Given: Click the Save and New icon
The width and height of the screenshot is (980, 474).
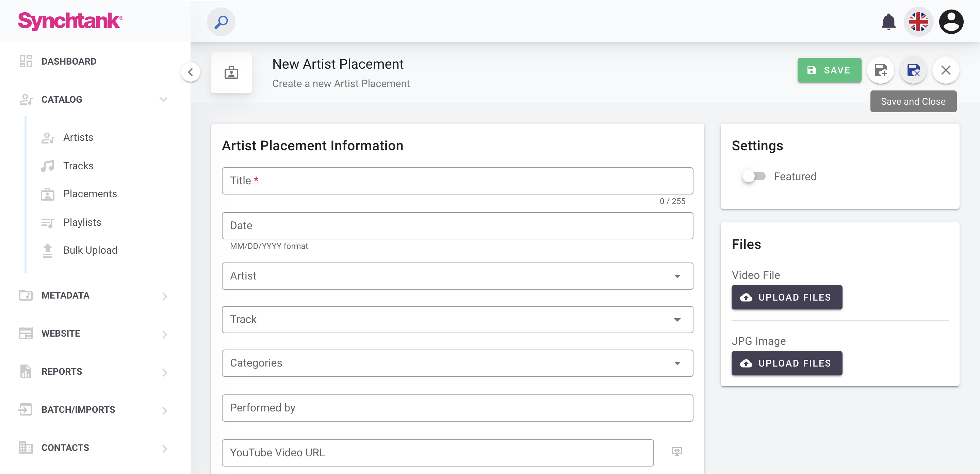Looking at the screenshot, I should pyautogui.click(x=881, y=70).
